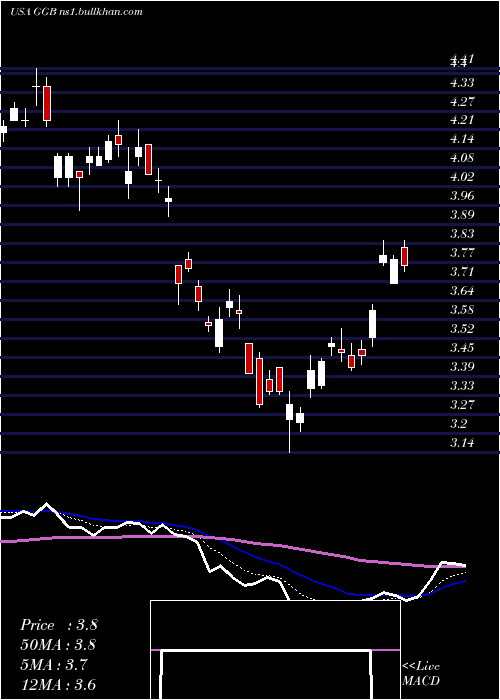Image resolution: width=500 pixels, height=700 pixels.
Task: Click the '<<Live MACD' label
Action: click(421, 674)
